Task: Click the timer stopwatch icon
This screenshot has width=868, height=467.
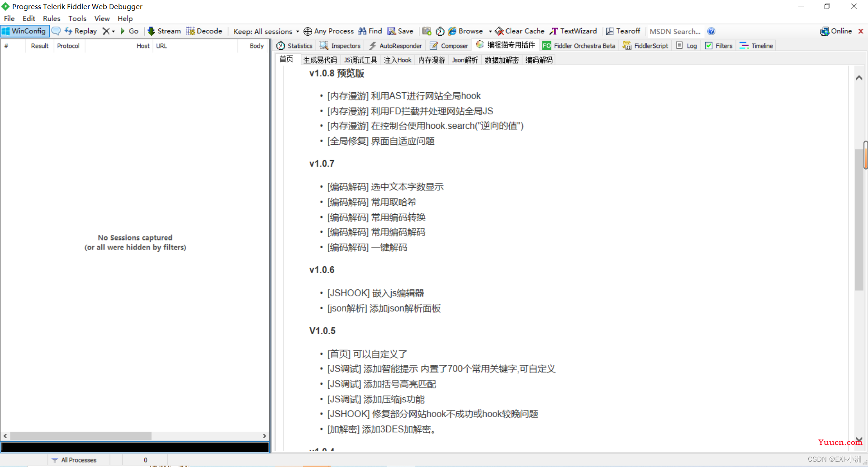Action: coord(440,31)
